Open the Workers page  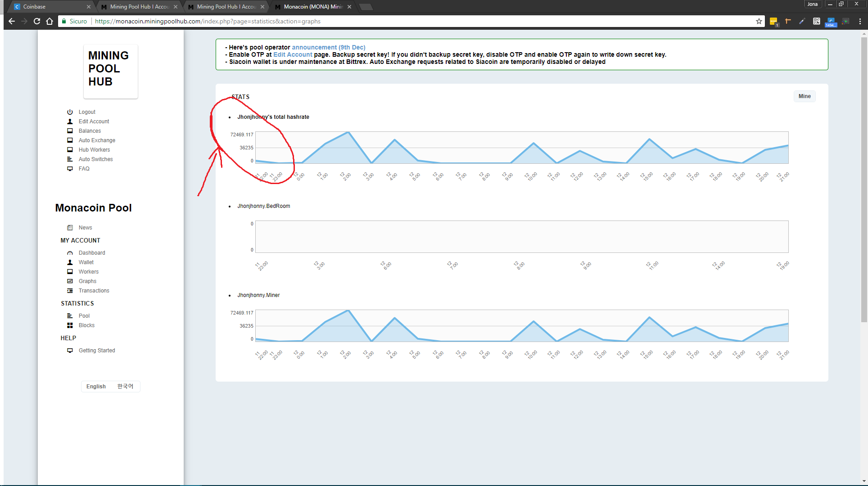pos(89,271)
